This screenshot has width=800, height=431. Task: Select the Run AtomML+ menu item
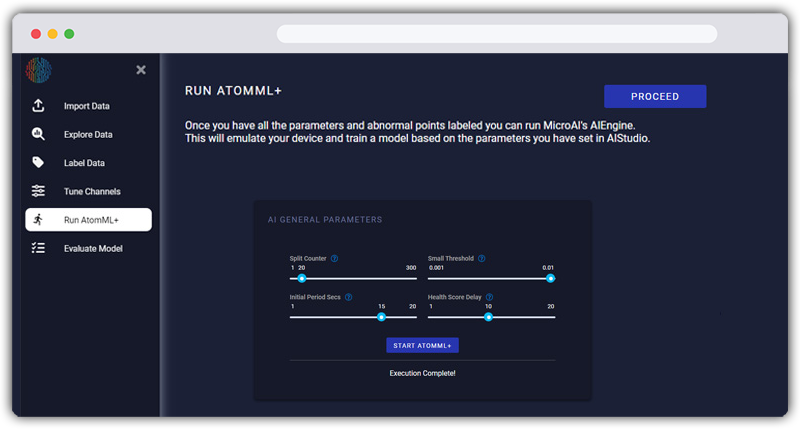(x=88, y=220)
